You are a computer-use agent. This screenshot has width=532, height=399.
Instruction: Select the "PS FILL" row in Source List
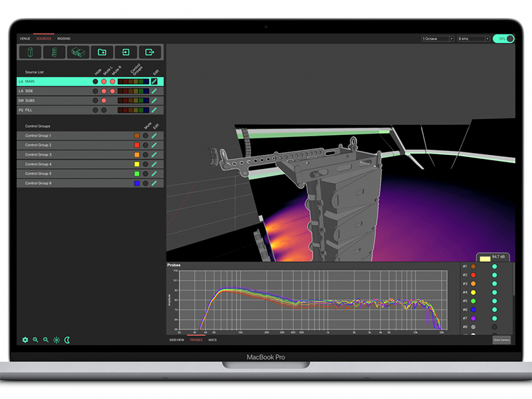(x=90, y=110)
